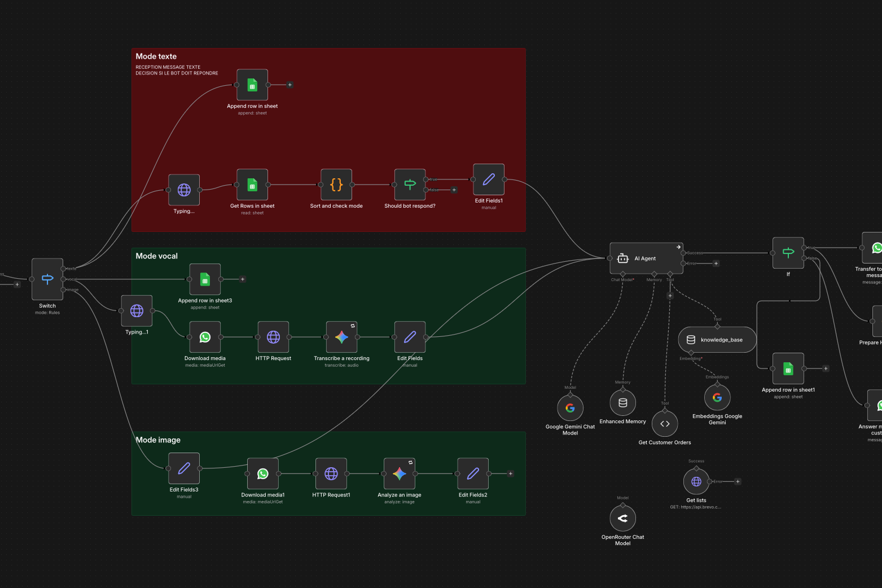Open the Typing...1 node

click(x=137, y=311)
